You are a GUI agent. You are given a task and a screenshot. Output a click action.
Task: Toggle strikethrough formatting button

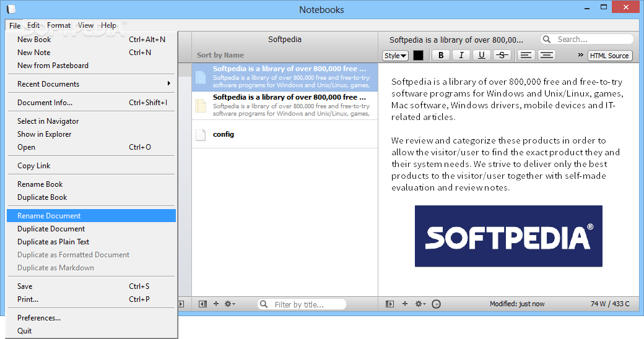click(502, 55)
